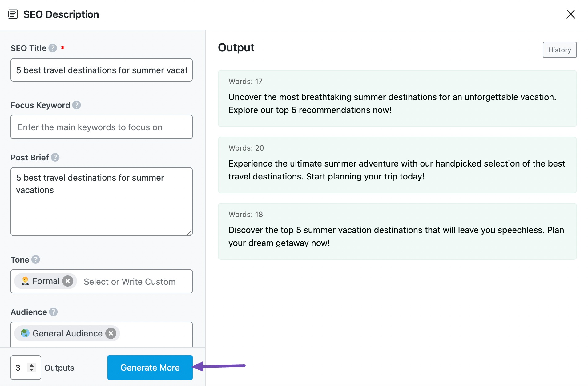Open the Focus Keyword help icon

click(x=77, y=105)
